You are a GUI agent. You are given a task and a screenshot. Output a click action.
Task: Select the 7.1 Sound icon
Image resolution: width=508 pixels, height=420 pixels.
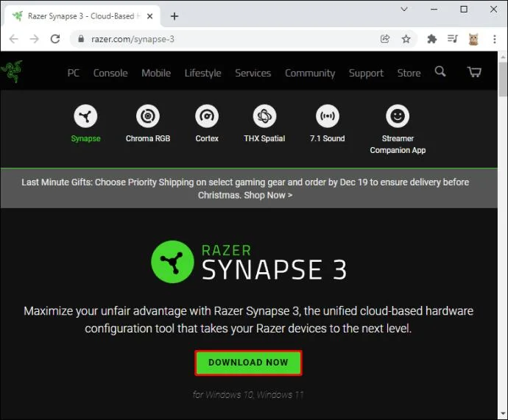(x=328, y=115)
